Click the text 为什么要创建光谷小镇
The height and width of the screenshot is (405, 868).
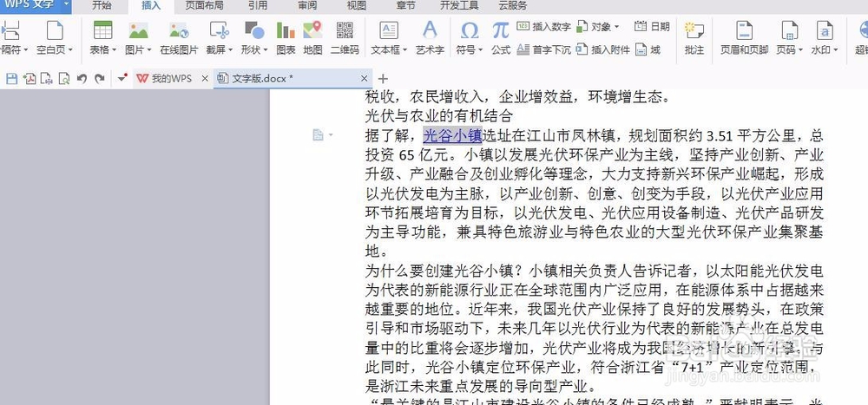coord(441,271)
